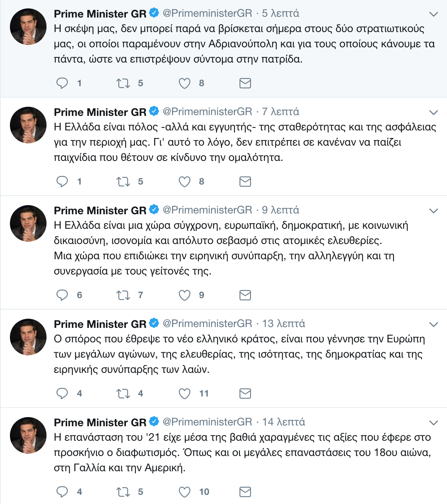
Task: Reply to the επανάσταση του '21 tweet
Action: tap(62, 492)
